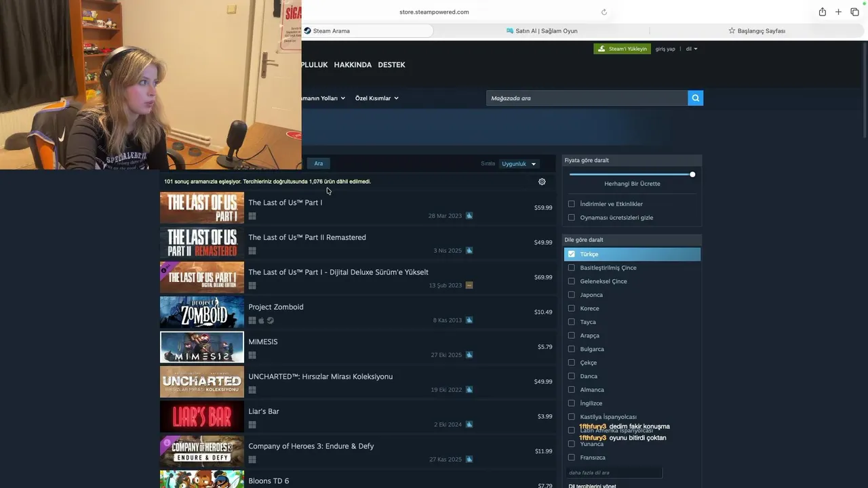Click review icon on Part II Remastered row

pos(469,251)
